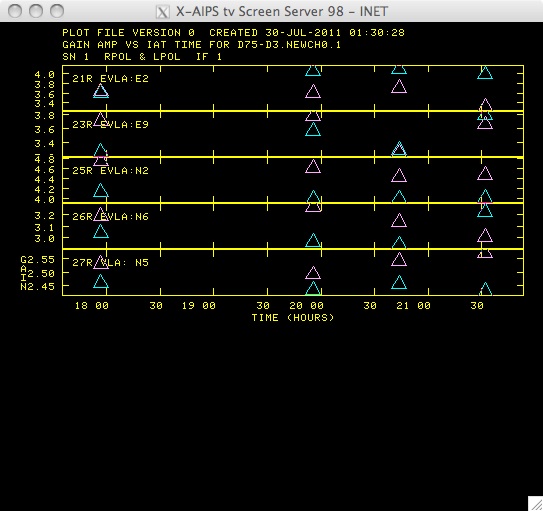This screenshot has height=511, width=543.
Task: Click pink triangle near 21:30 in 26R EVLA:N6 plot
Action: pos(484,236)
